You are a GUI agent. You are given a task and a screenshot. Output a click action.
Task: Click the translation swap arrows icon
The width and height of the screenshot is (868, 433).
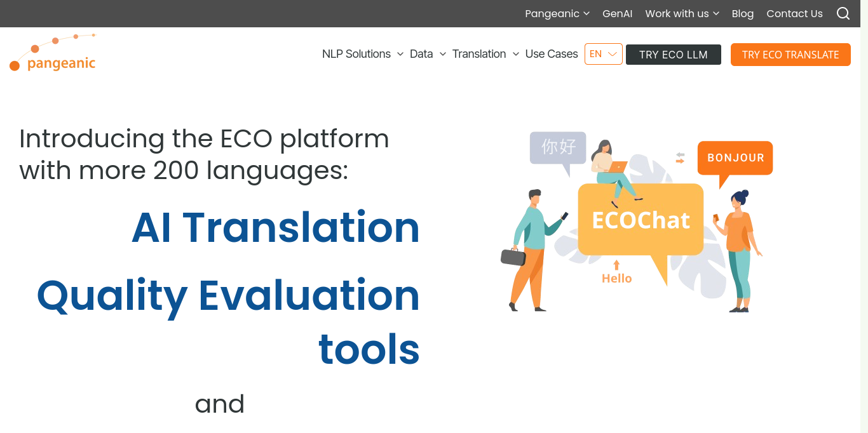pos(680,158)
